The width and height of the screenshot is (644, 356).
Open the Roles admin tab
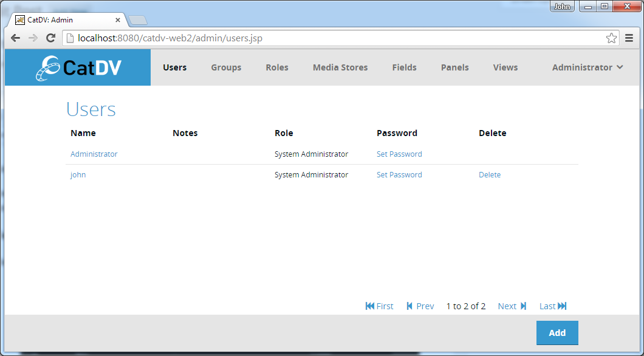pos(277,67)
